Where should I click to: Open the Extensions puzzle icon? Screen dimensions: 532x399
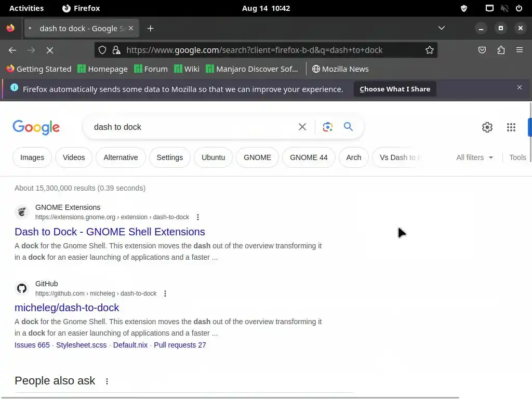pyautogui.click(x=501, y=50)
